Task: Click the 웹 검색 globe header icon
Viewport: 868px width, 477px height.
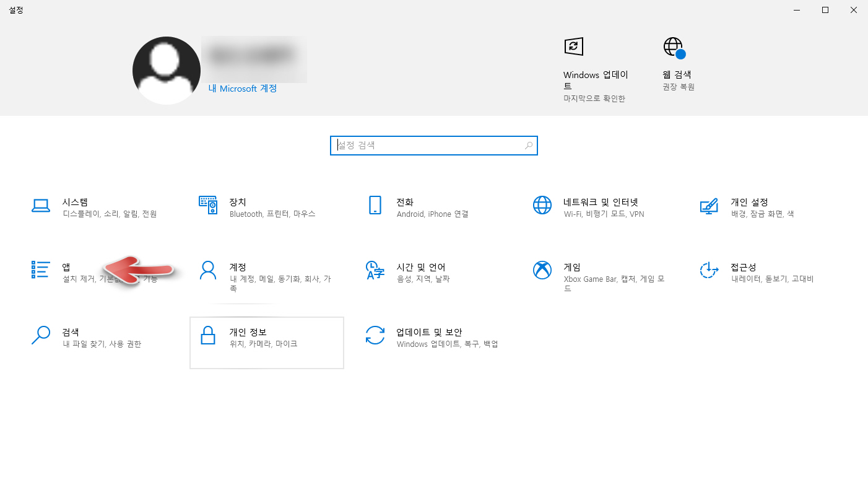Action: 674,48
